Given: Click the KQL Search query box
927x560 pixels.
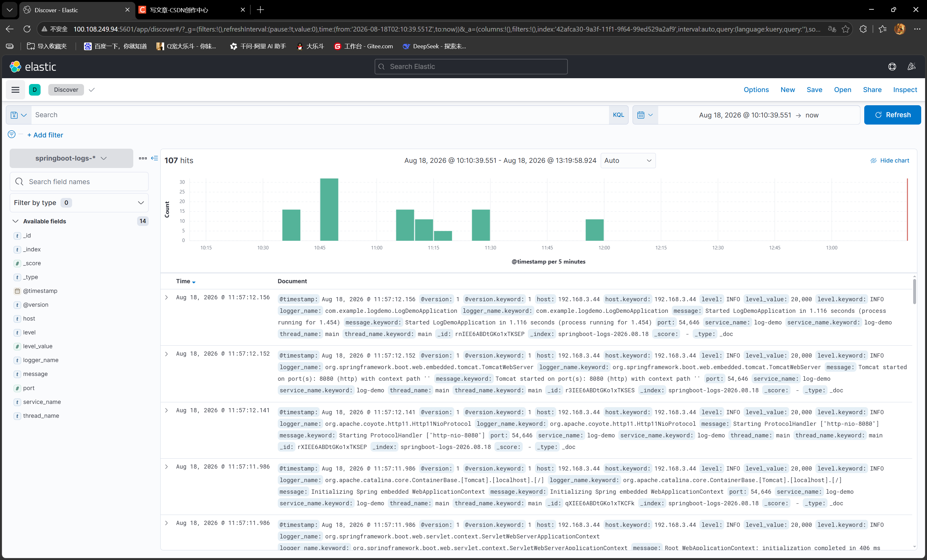Looking at the screenshot, I should [x=320, y=115].
